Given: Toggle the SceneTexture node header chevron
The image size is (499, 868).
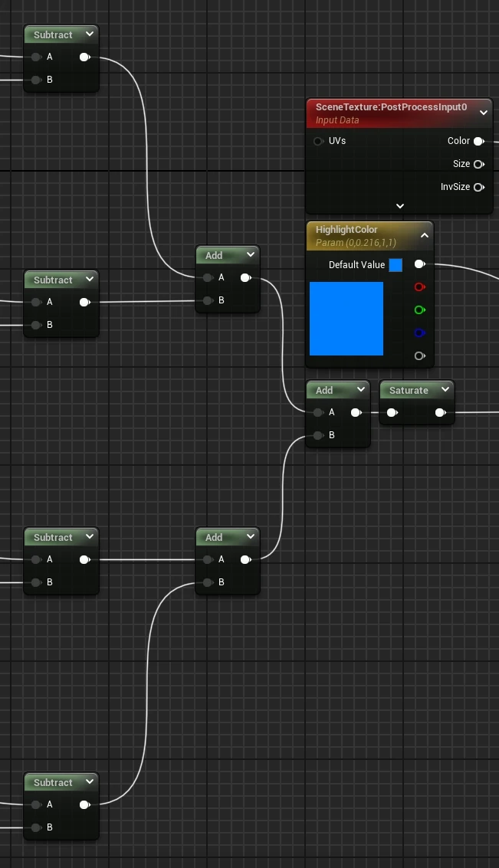Looking at the screenshot, I should [x=484, y=113].
